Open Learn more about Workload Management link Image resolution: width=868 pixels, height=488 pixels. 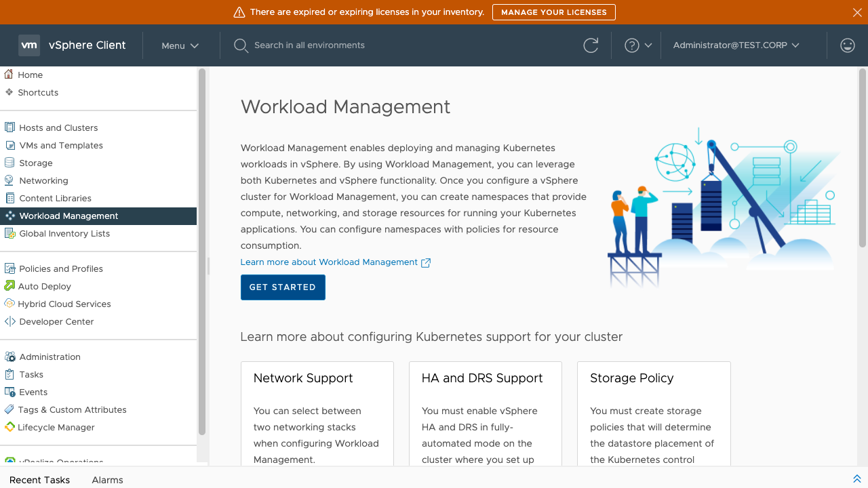329,262
